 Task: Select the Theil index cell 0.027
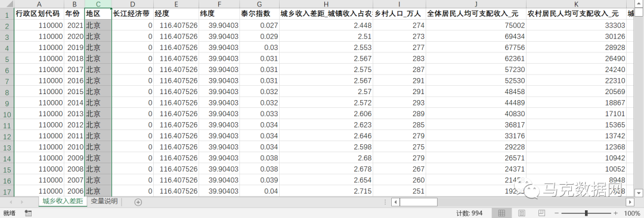(x=259, y=26)
